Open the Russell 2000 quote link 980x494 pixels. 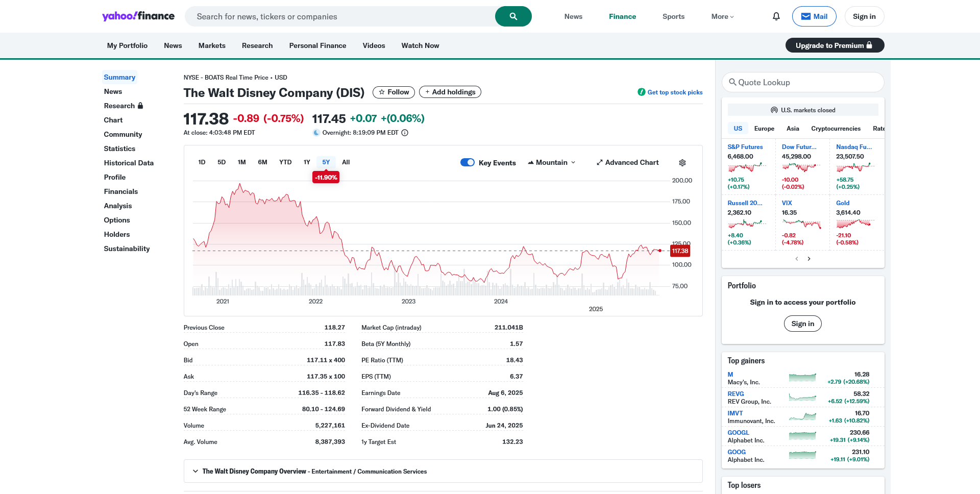745,203
